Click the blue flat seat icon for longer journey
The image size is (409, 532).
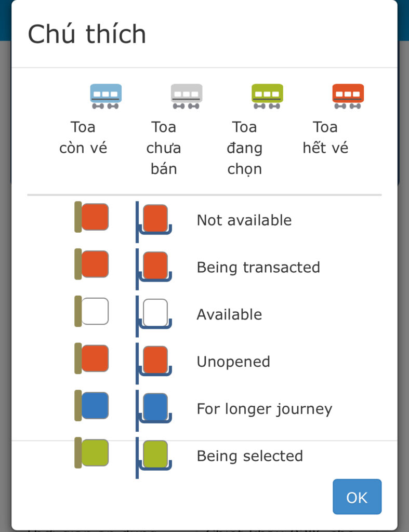91,405
